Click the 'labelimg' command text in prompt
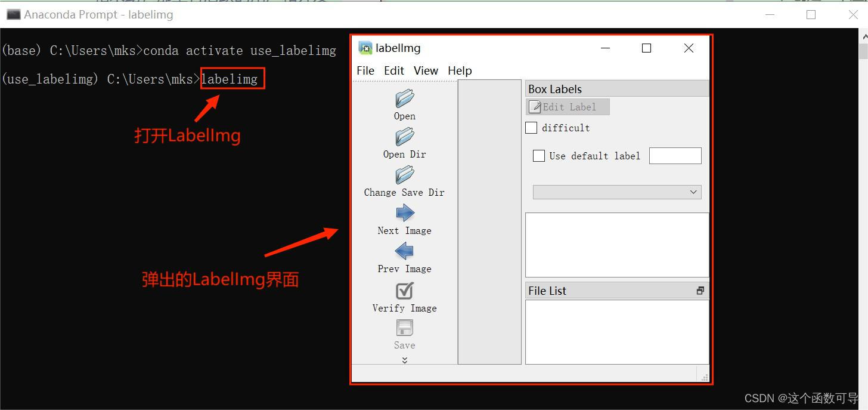 230,79
